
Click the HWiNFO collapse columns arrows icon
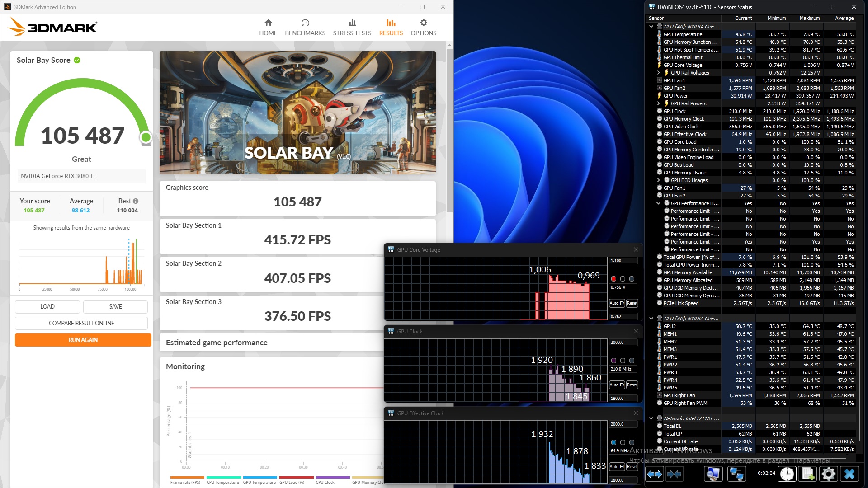(674, 474)
